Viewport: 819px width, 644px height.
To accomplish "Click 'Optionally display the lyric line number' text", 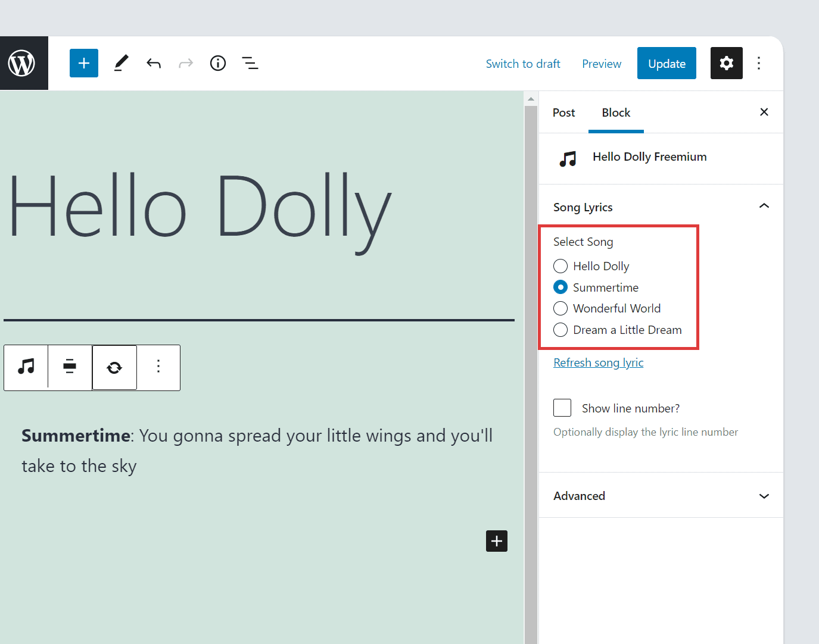I will click(x=646, y=432).
